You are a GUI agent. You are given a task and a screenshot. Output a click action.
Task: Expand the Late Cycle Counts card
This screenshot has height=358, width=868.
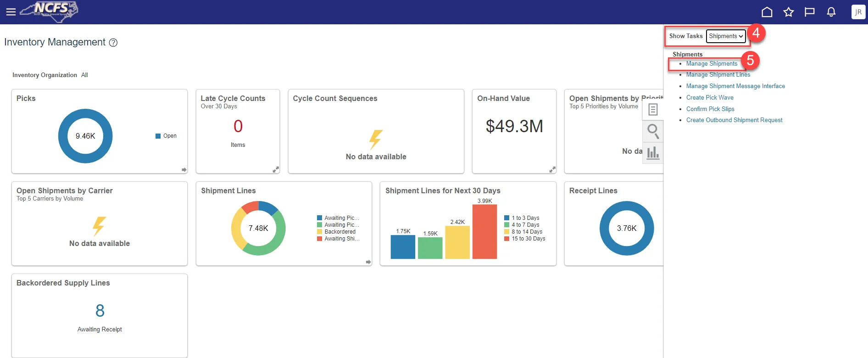(x=276, y=170)
